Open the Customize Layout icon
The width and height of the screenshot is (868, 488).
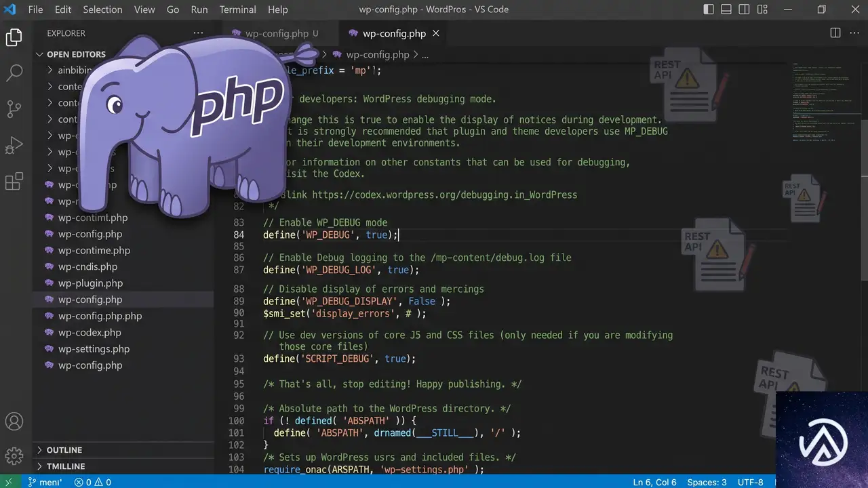coord(763,9)
